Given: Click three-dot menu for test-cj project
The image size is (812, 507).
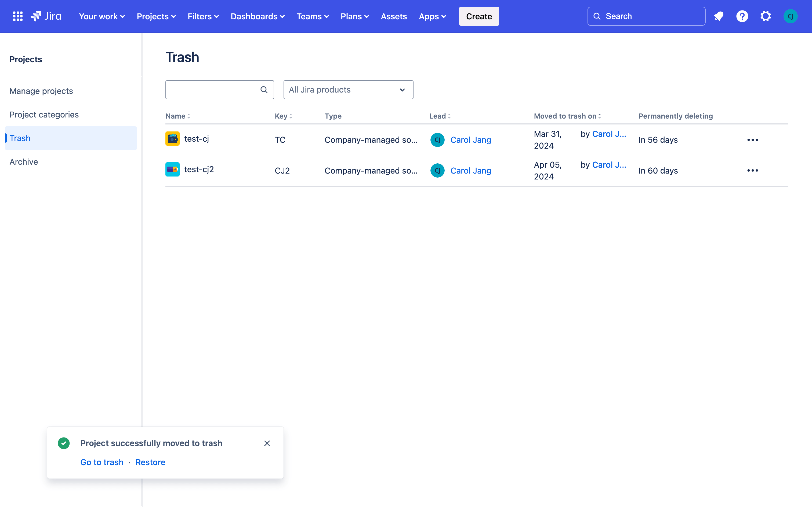Looking at the screenshot, I should coord(753,139).
